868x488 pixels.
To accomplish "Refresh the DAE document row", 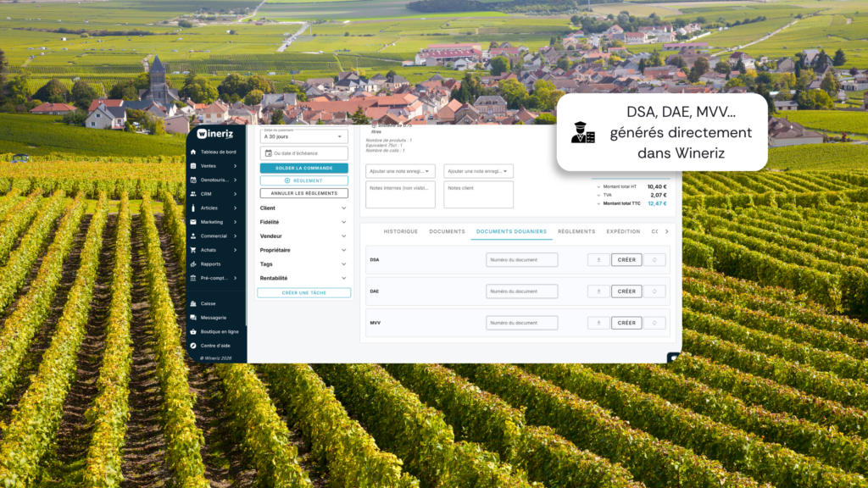I will (654, 291).
